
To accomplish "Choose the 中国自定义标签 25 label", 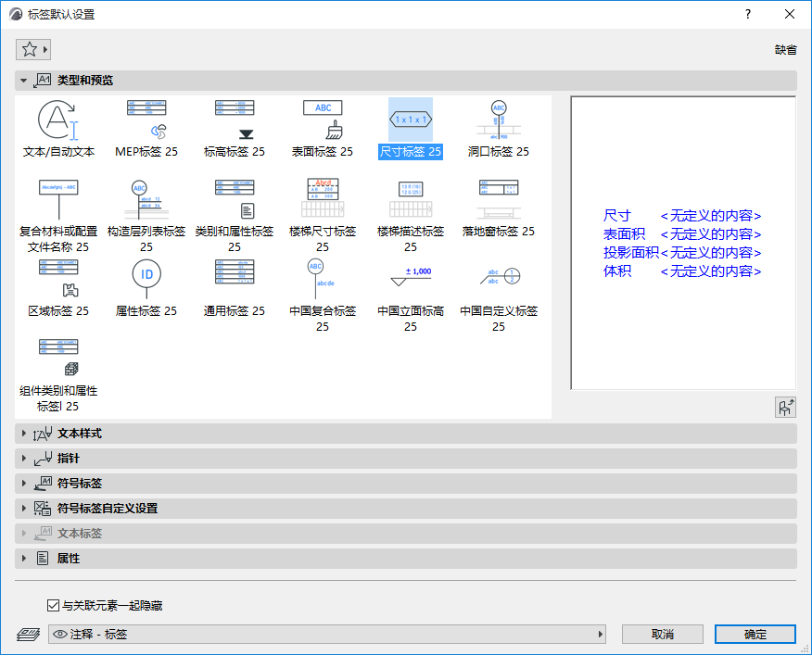I will [x=499, y=296].
